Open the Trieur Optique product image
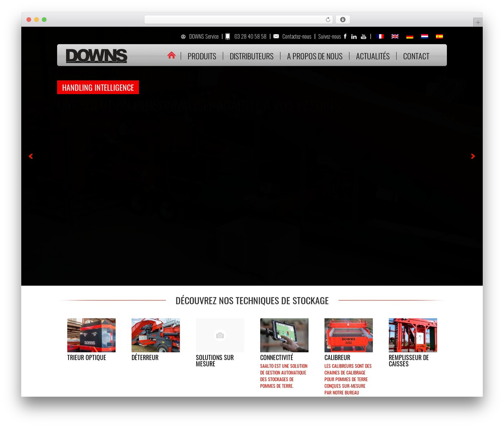The height and width of the screenshot is (427, 504). [x=91, y=335]
